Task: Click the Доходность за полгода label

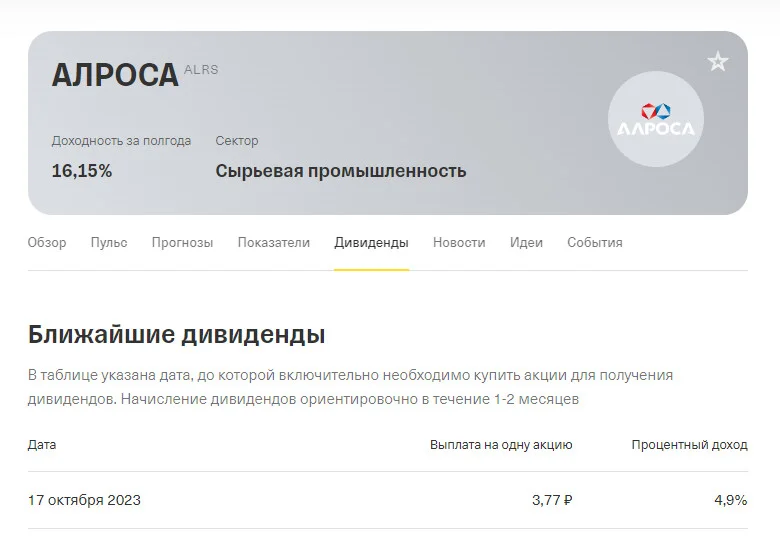Action: tap(121, 141)
